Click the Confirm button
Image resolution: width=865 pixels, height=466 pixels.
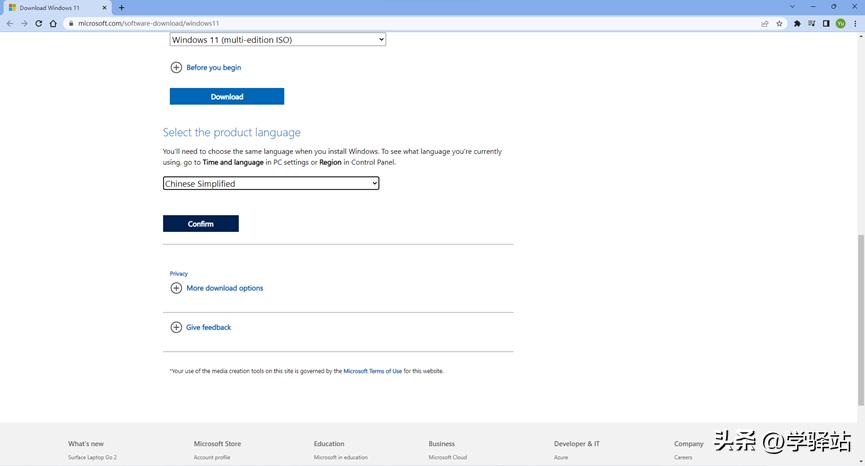coord(201,224)
